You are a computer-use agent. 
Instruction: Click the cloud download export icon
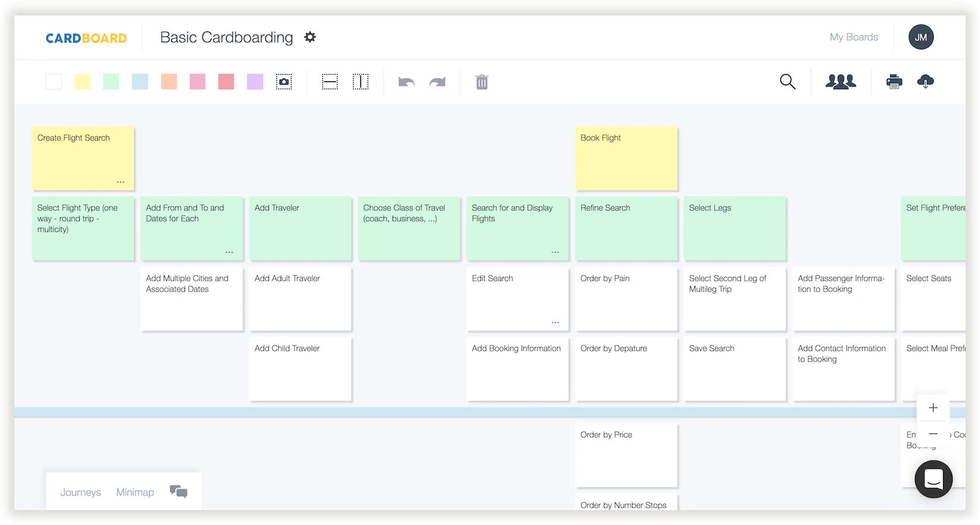[x=925, y=81]
